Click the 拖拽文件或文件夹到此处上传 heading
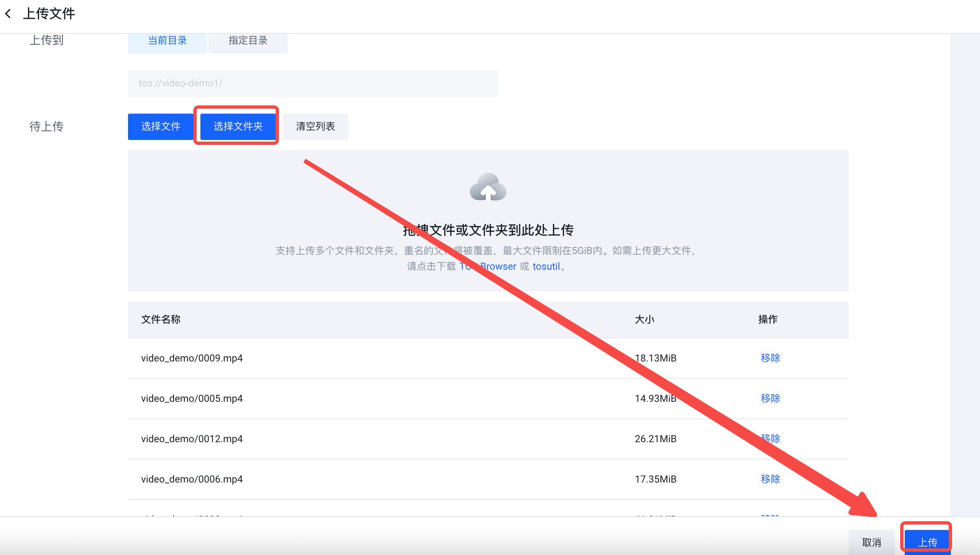This screenshot has height=555, width=980. 488,230
